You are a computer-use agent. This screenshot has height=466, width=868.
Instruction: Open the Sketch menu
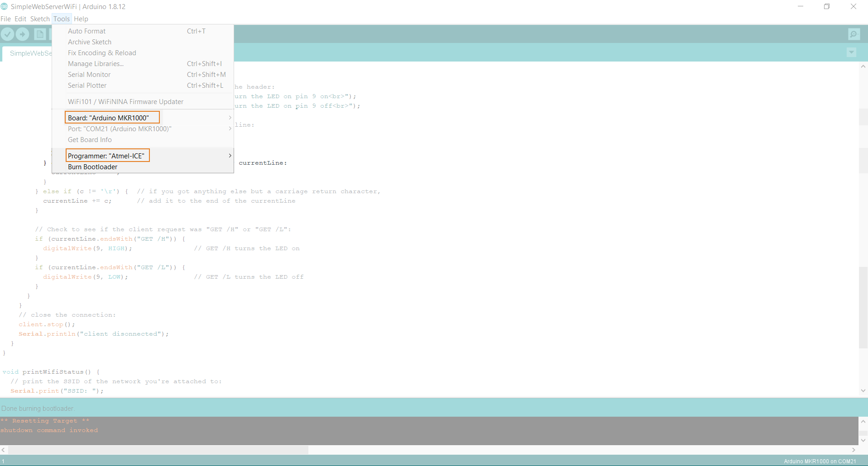click(x=40, y=19)
